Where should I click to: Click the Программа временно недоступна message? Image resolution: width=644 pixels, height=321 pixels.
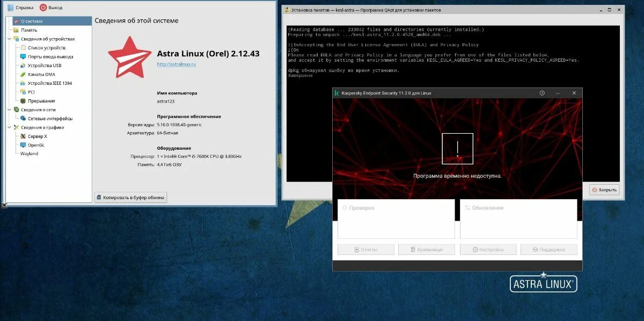tap(457, 176)
